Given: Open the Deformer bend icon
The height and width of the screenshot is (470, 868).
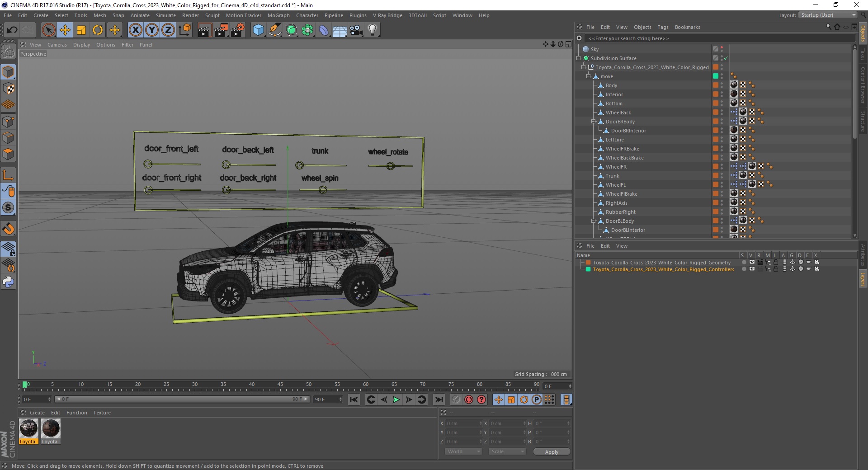Looking at the screenshot, I should point(324,30).
